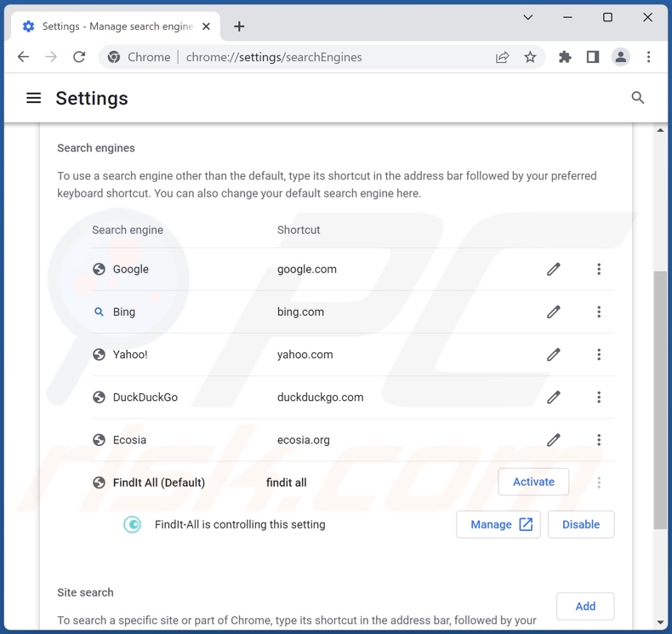Click the address bar URL

[x=274, y=57]
